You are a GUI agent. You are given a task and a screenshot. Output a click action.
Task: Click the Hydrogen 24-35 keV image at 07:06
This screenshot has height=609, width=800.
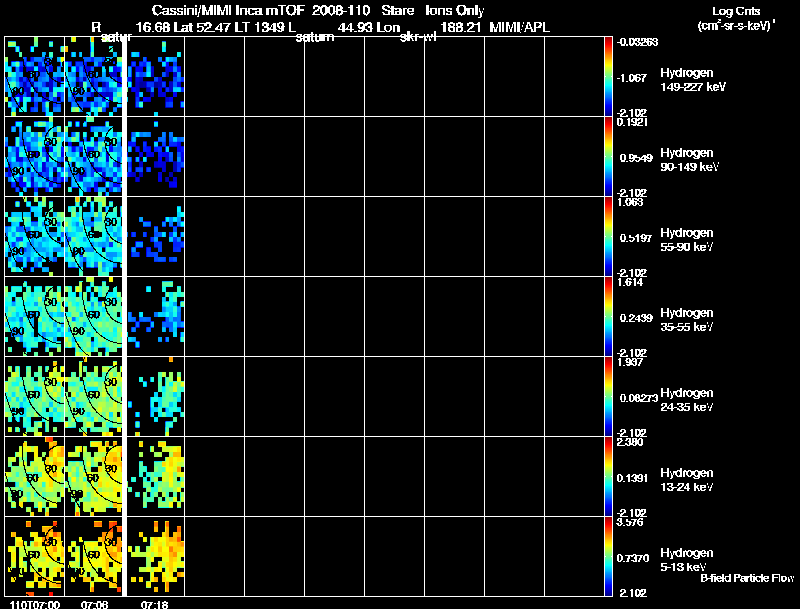coord(93,396)
